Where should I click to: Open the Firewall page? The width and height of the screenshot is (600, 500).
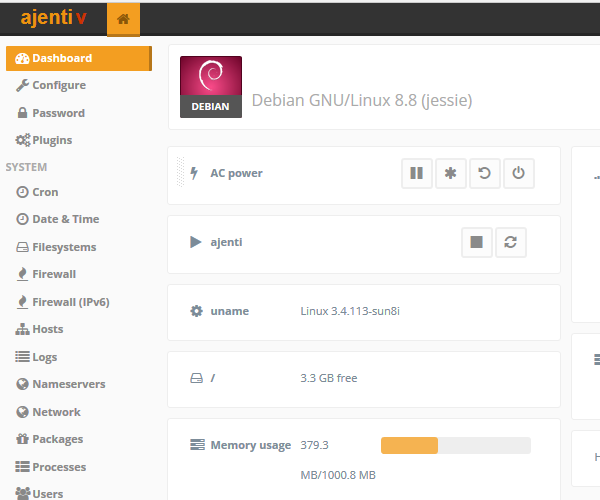(46, 274)
